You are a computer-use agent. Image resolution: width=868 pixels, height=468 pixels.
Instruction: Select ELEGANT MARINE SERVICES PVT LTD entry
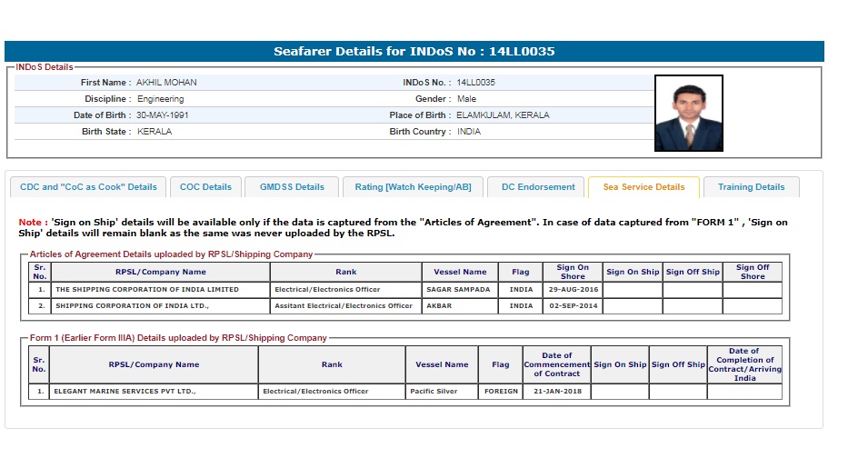125,392
